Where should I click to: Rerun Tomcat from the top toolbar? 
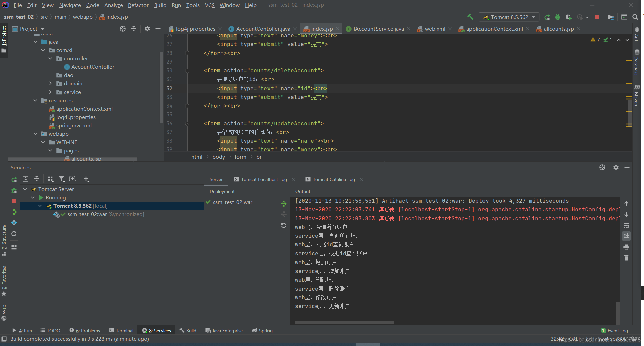(547, 17)
